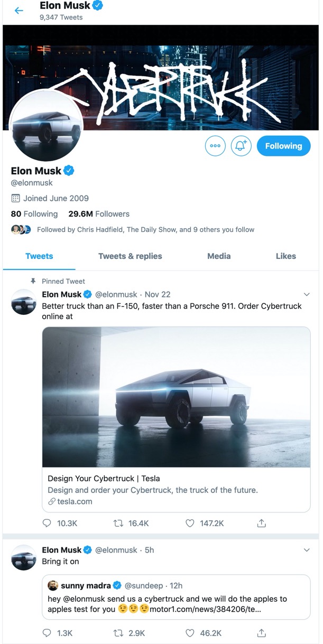The width and height of the screenshot is (323, 644).
Task: Share the "Bring it on" tweet
Action: 261,633
